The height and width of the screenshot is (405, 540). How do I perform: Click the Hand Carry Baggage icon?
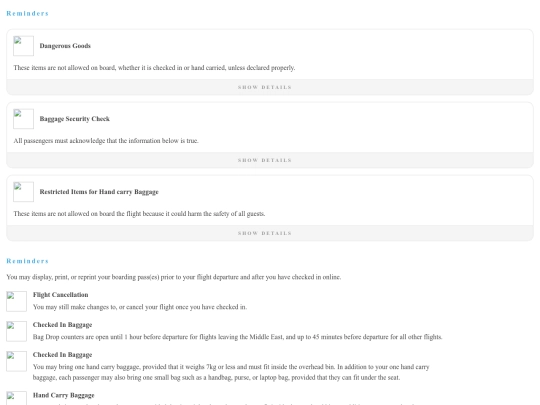pyautogui.click(x=17, y=398)
